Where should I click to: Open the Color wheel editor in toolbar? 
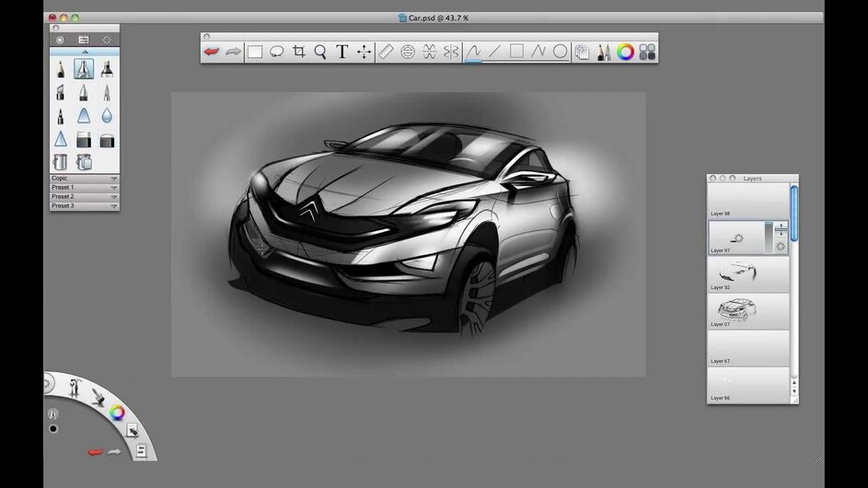[x=626, y=52]
